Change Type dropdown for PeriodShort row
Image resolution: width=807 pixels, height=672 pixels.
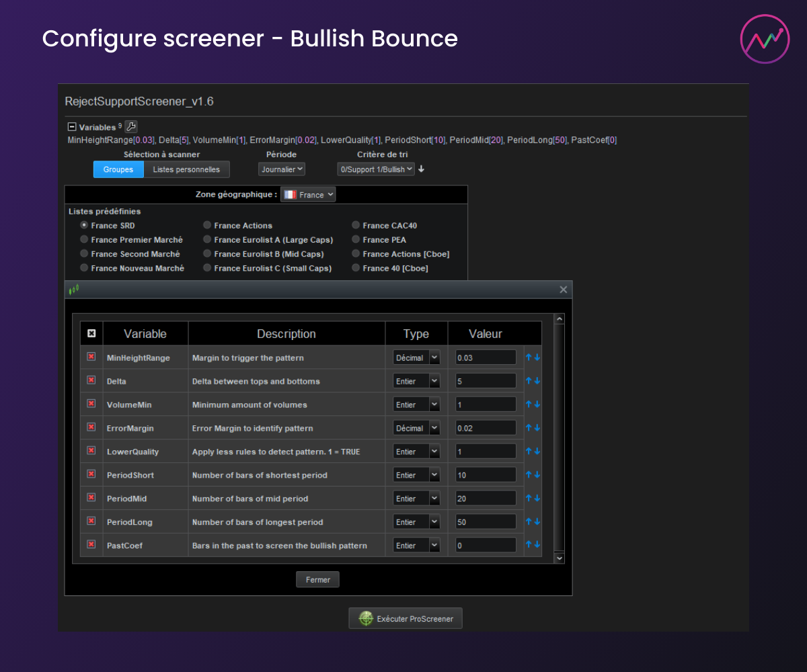click(x=416, y=475)
